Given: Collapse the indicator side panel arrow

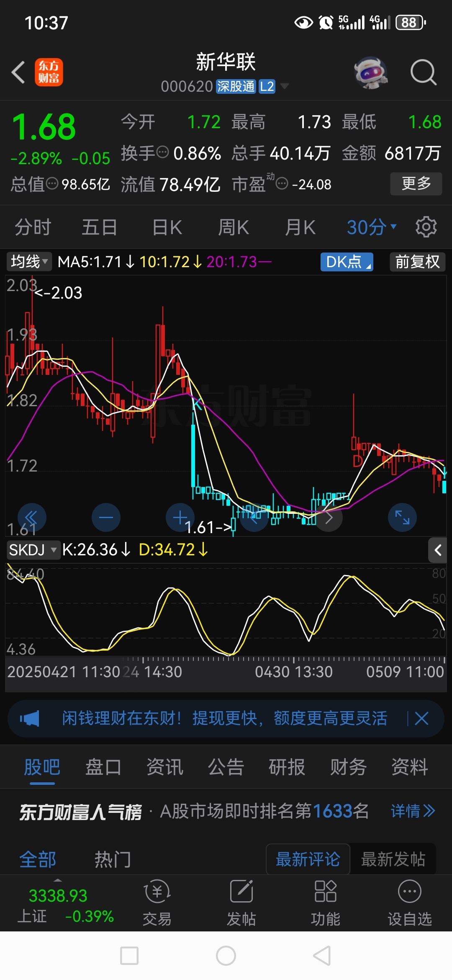Looking at the screenshot, I should 438,550.
